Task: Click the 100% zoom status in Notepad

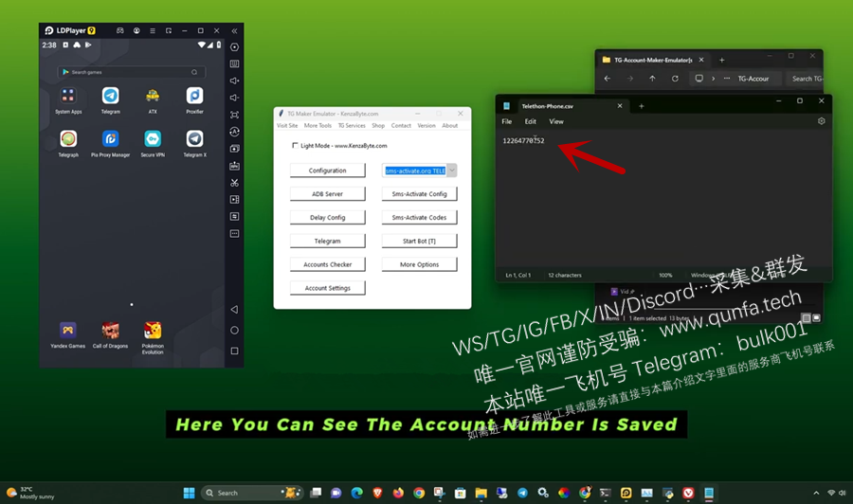Action: pos(665,275)
